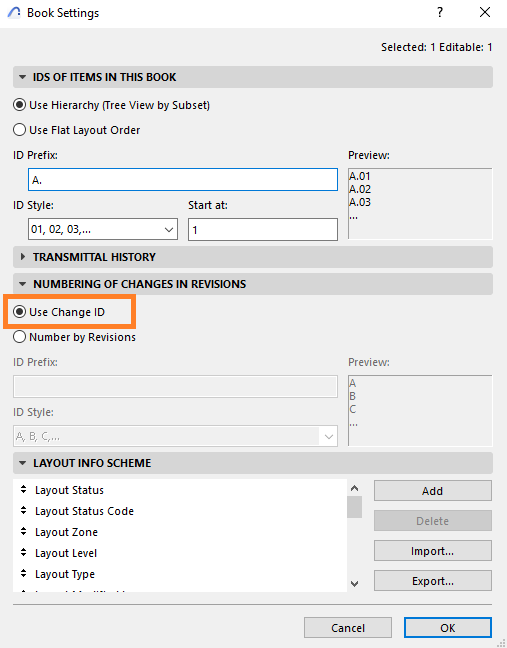The width and height of the screenshot is (507, 648).
Task: Click the help question mark icon
Action: 440,12
